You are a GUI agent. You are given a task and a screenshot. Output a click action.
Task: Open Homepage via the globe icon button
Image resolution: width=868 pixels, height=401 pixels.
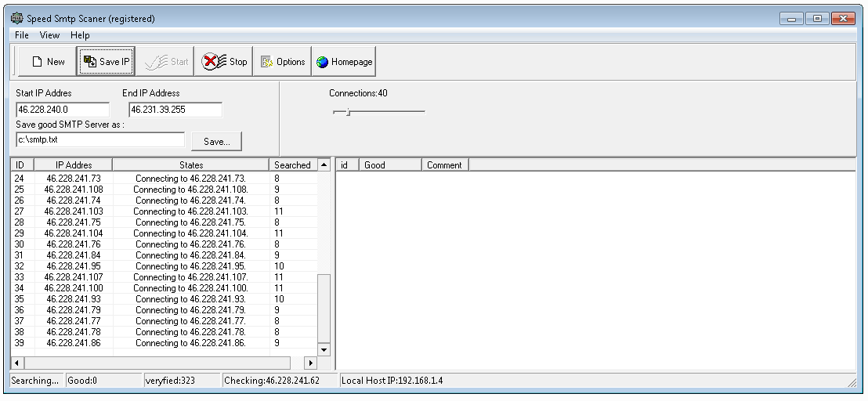[344, 62]
